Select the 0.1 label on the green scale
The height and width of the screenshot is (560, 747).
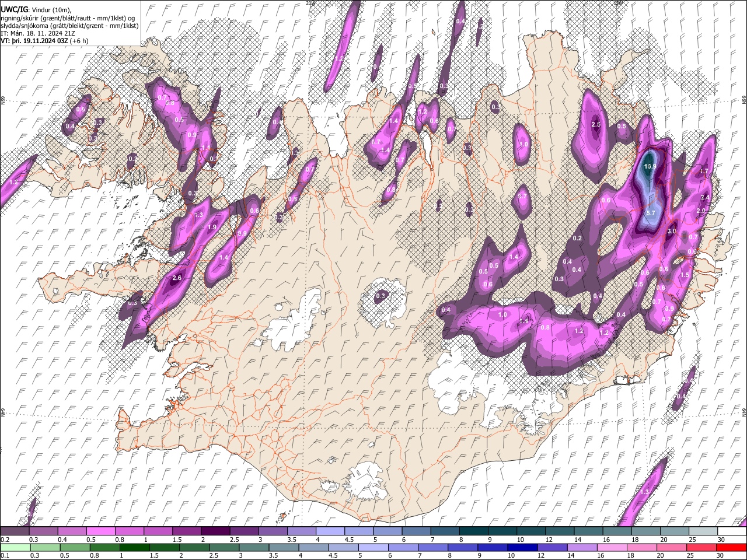click(5, 555)
